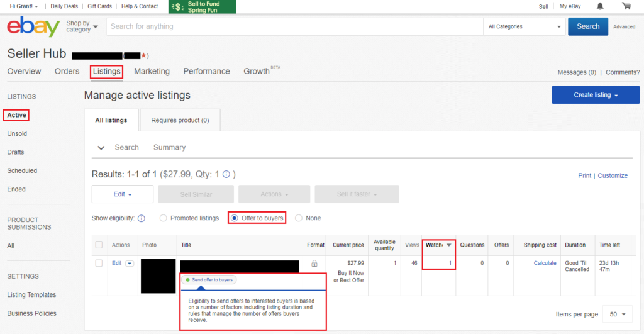Click the results info icon

[226, 174]
